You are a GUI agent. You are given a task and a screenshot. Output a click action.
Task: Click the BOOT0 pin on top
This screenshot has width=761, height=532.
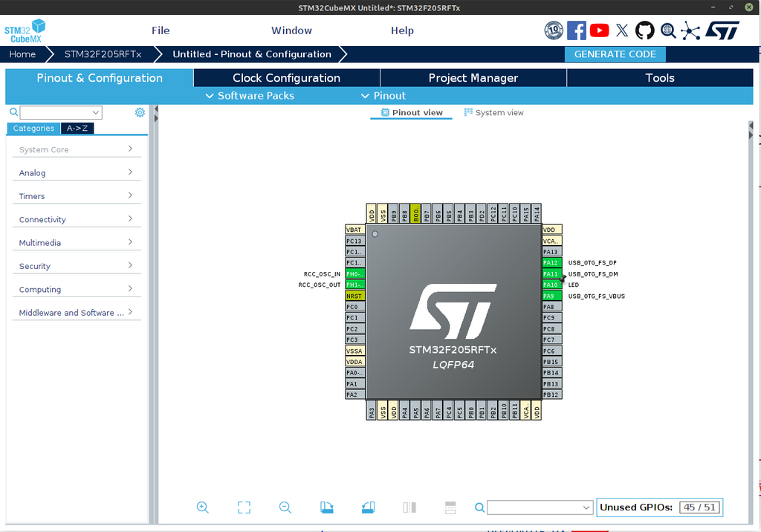pyautogui.click(x=415, y=213)
